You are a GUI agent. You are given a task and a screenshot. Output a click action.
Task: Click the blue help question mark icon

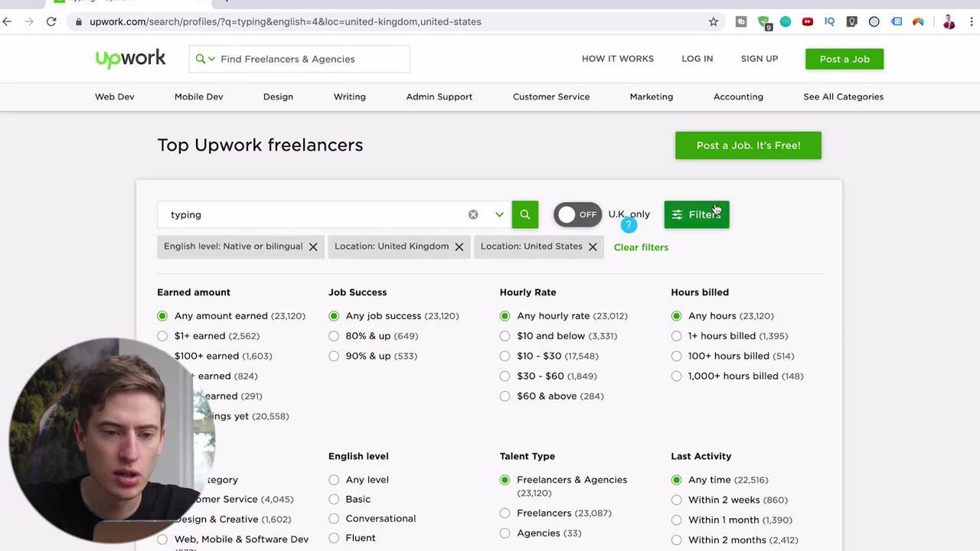(x=629, y=225)
